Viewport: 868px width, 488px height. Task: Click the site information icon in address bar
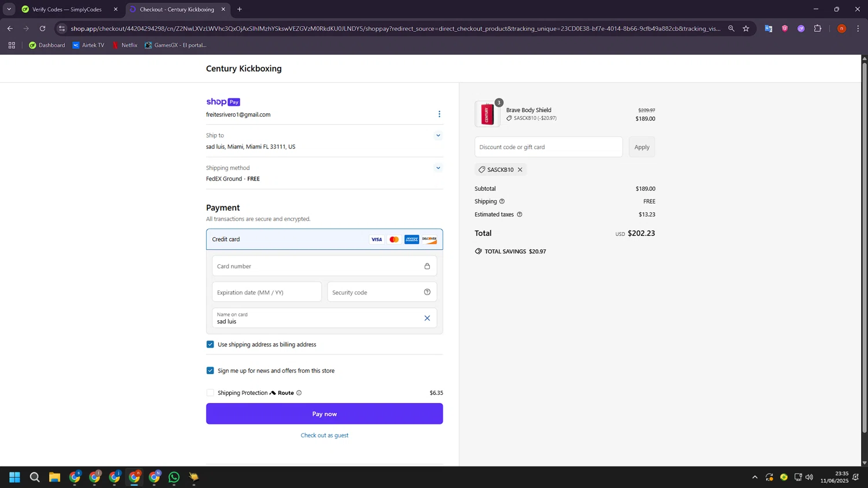pyautogui.click(x=62, y=28)
